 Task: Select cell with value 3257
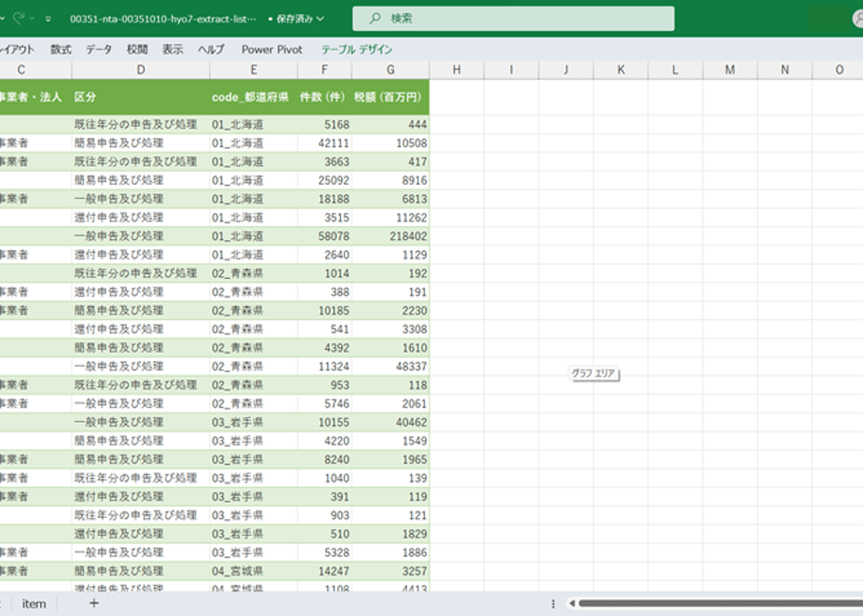coord(390,571)
